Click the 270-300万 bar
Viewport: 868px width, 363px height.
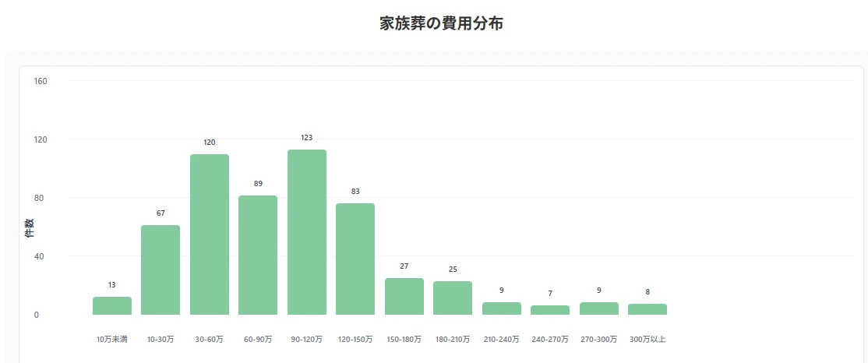pos(599,308)
